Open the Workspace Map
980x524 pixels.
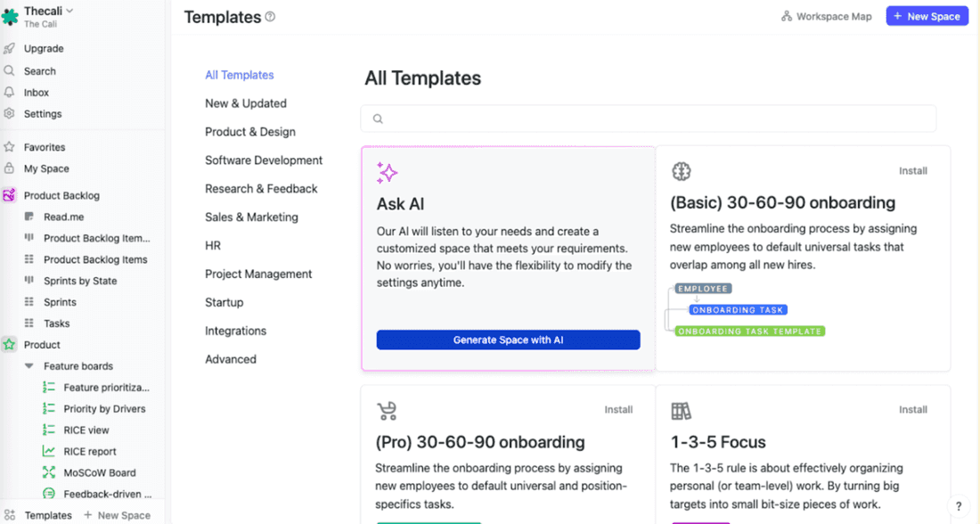coord(825,15)
